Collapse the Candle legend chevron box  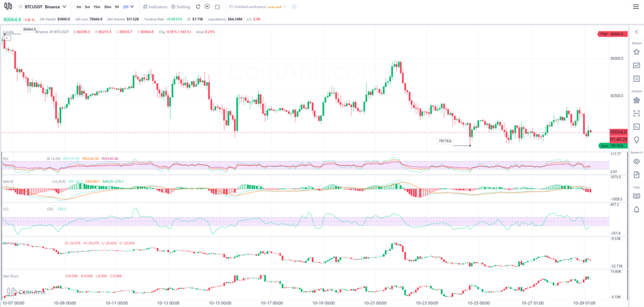click(x=6, y=38)
